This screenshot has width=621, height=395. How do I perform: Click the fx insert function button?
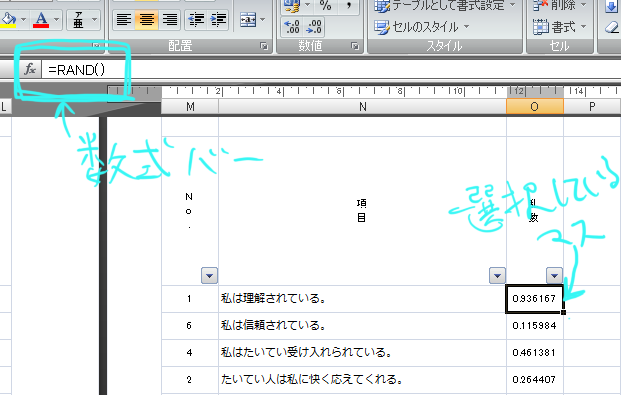click(x=30, y=69)
